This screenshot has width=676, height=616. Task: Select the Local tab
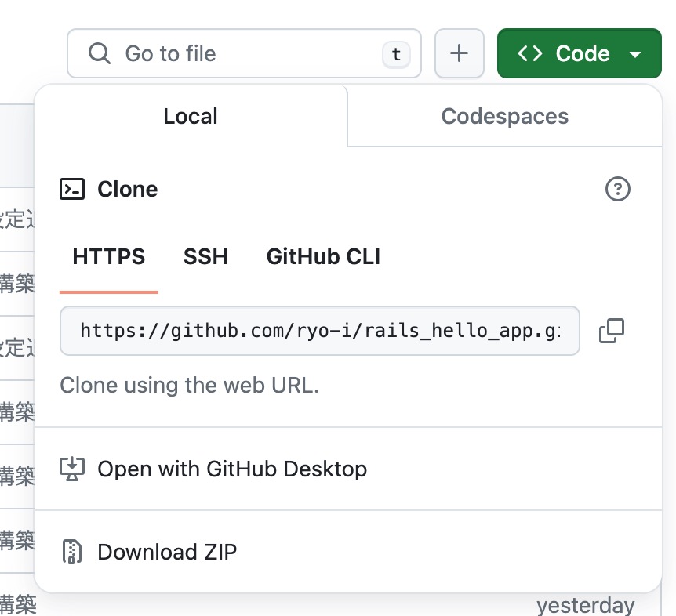[x=191, y=116]
